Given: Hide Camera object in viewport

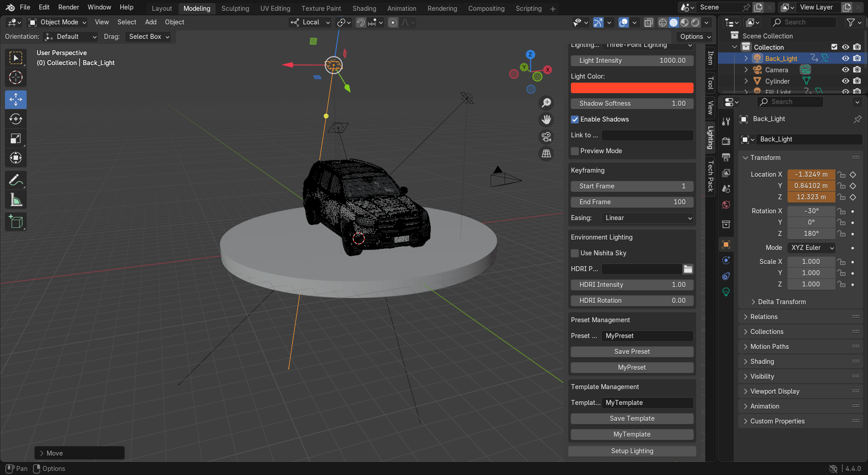Looking at the screenshot, I should tap(845, 70).
